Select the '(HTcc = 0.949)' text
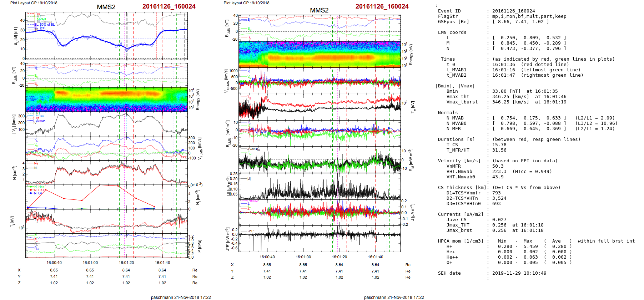 click(x=532, y=172)
